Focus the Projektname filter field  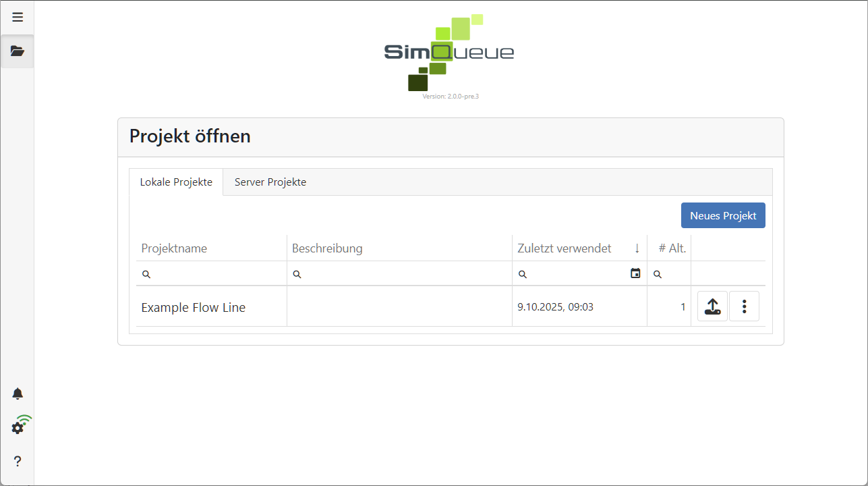click(x=216, y=274)
